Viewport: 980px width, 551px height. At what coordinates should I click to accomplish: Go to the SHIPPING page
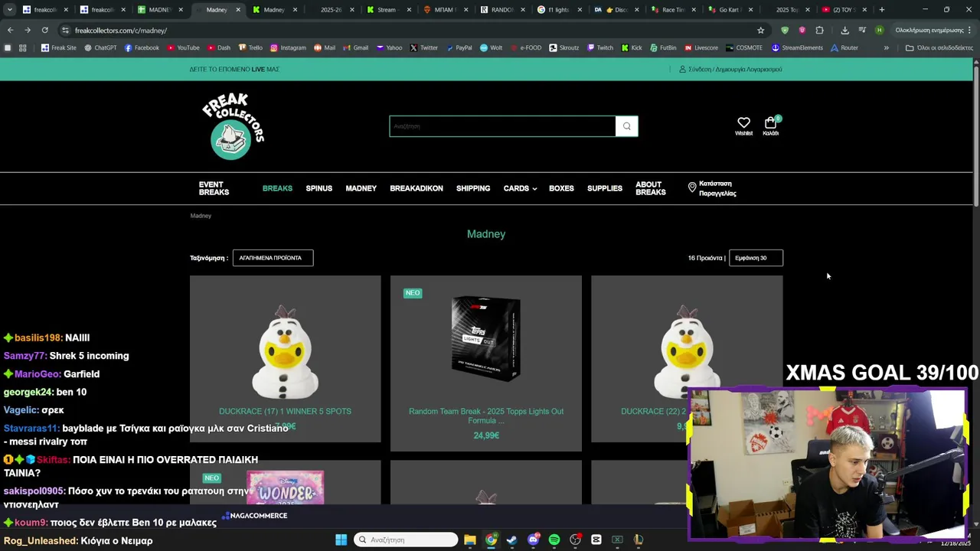[473, 188]
